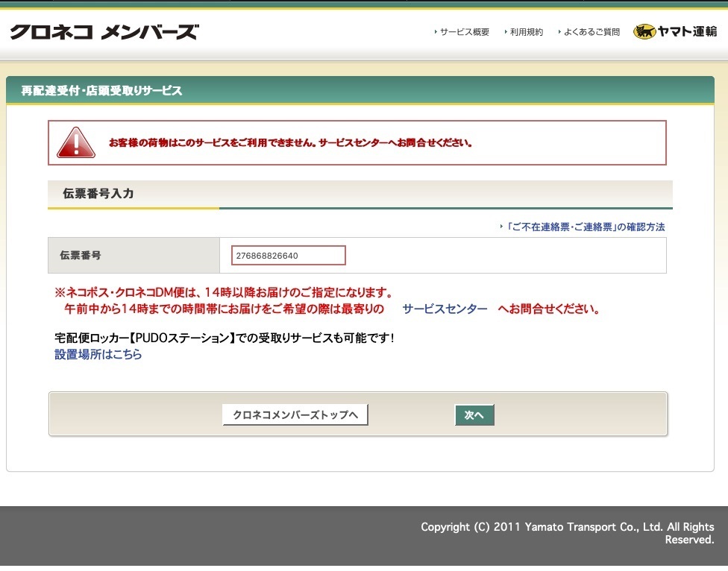Click the red warning triangle icon

(76, 143)
